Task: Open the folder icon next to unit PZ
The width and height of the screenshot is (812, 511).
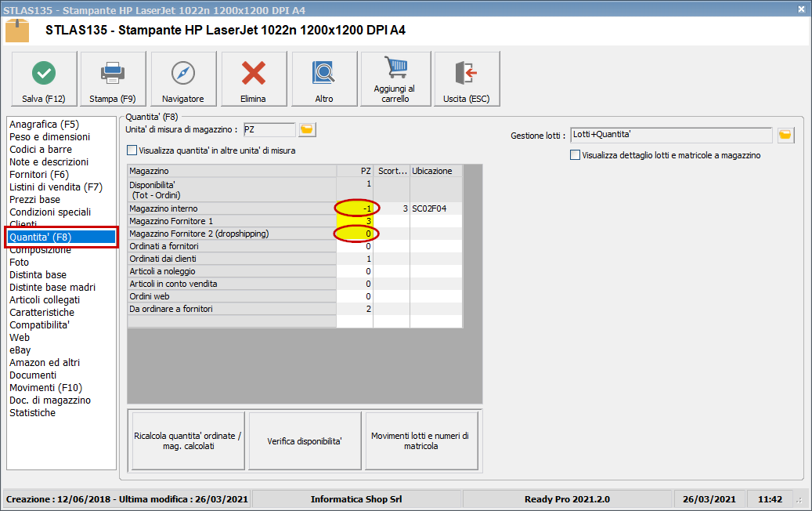Action: [x=306, y=129]
